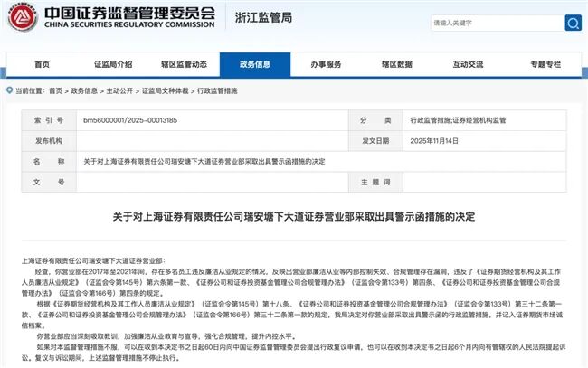This screenshot has width=588, height=368.
Task: Open the 首页 navigation tab
Action: coord(42,64)
